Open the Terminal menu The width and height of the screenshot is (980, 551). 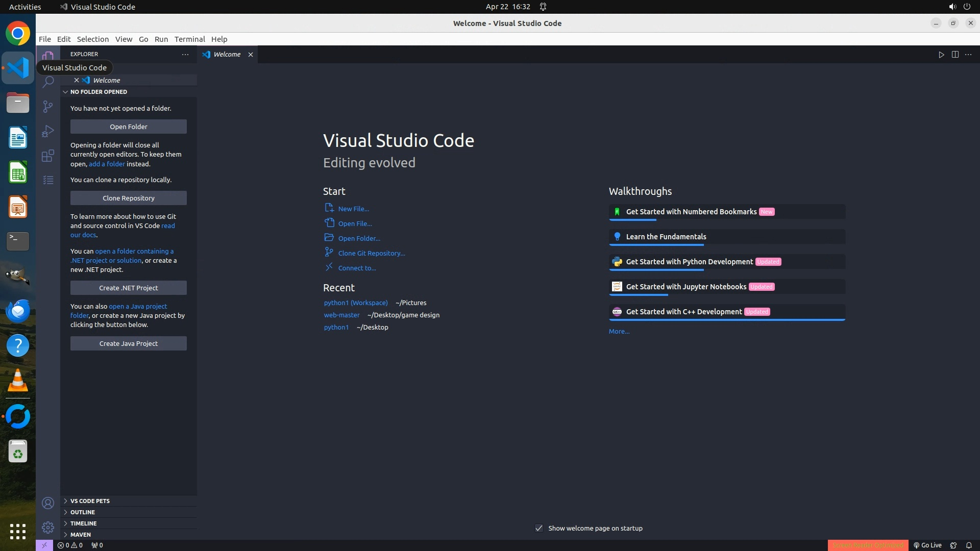coord(189,39)
